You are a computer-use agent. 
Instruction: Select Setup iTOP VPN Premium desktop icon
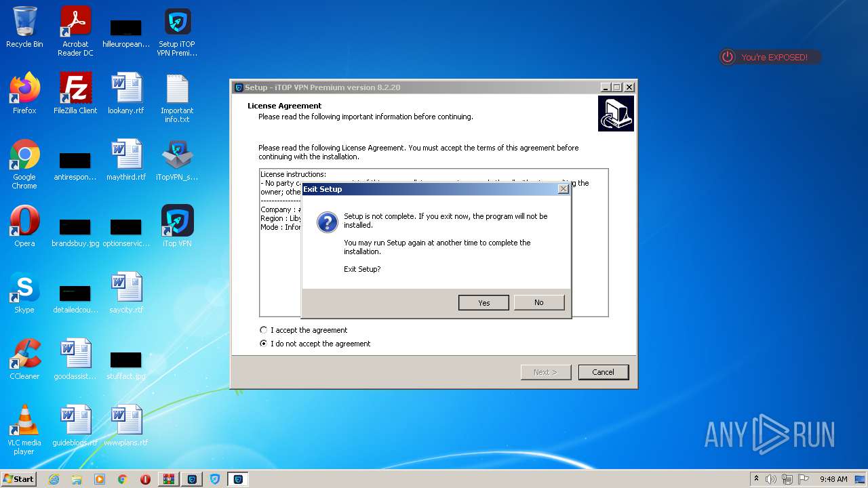point(177,32)
